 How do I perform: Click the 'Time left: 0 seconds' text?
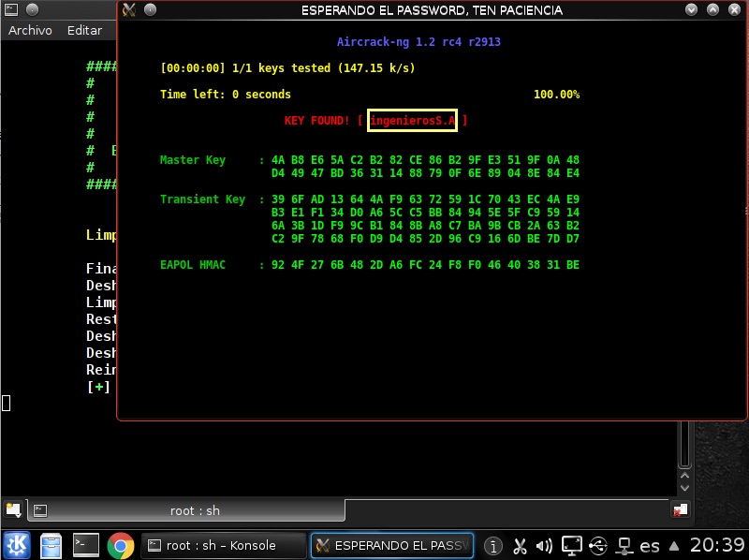pos(226,95)
